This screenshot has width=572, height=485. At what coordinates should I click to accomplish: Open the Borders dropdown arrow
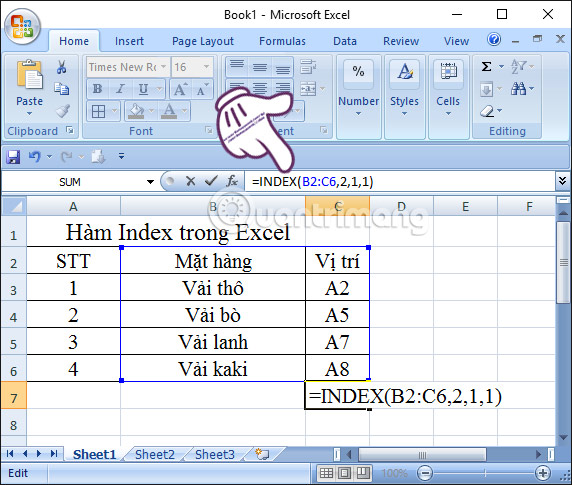pos(115,111)
